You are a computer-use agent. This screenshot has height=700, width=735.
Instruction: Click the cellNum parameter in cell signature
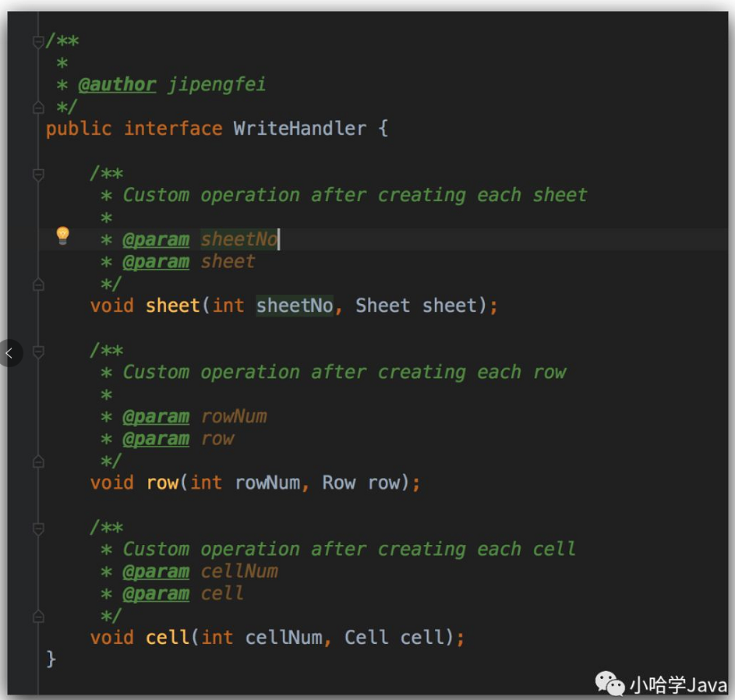(x=284, y=638)
